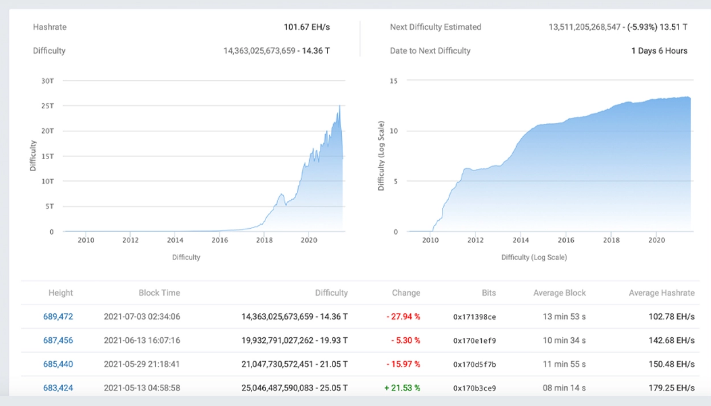This screenshot has width=711, height=406.
Task: Click the Change column header
Action: 406,293
